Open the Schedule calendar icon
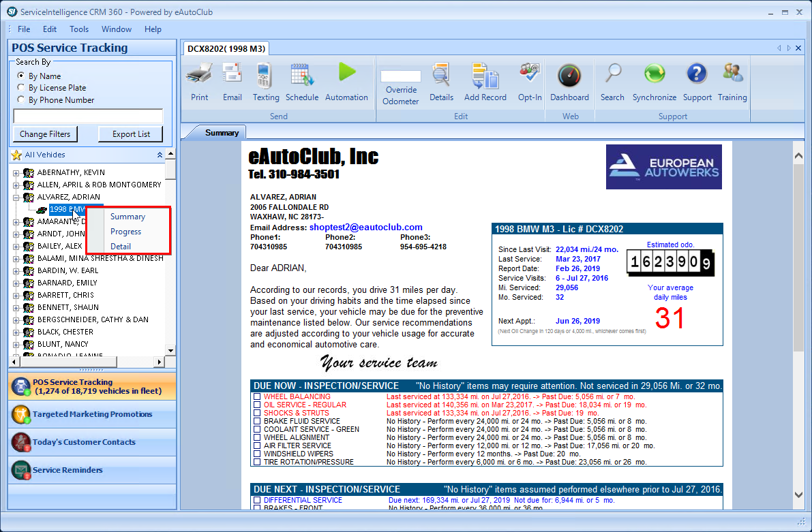This screenshot has height=532, width=812. 302,75
